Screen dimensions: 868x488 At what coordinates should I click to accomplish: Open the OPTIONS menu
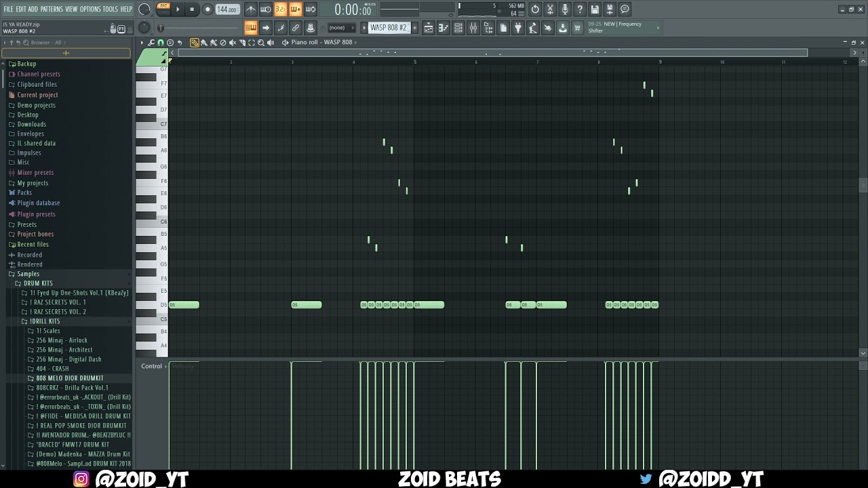tap(90, 9)
